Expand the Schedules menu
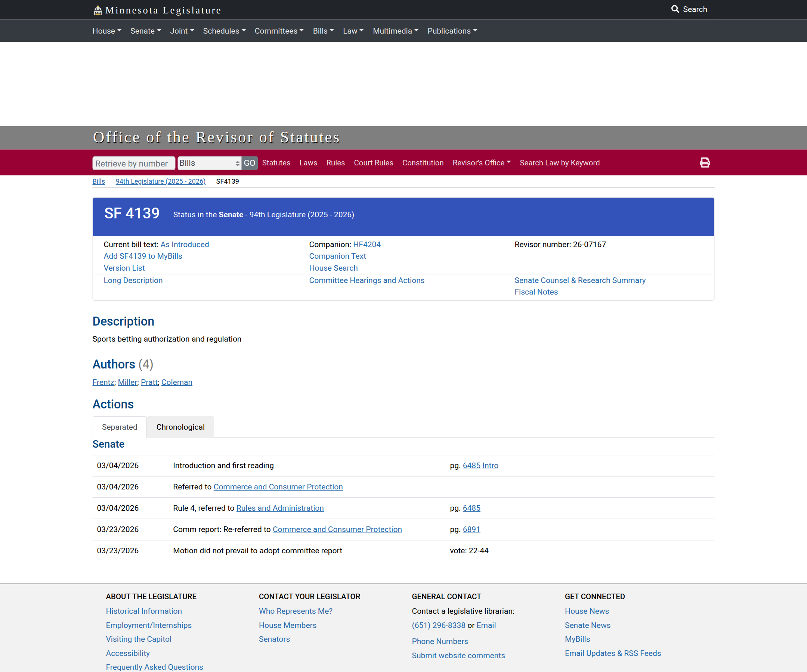 coord(225,31)
